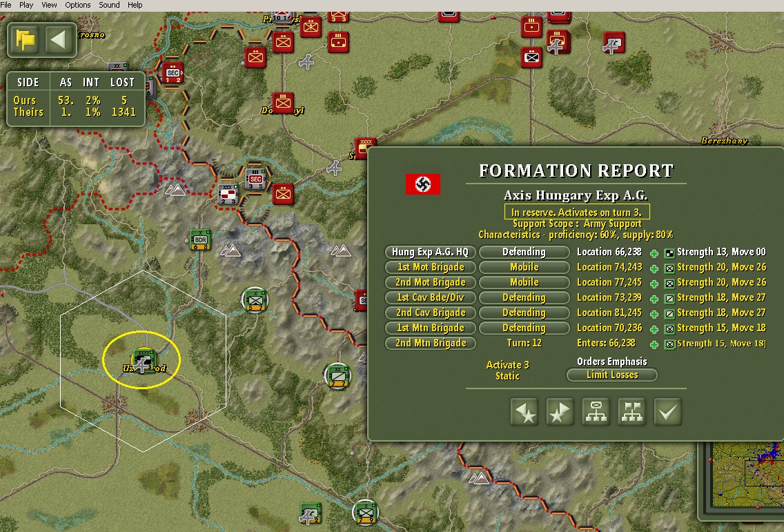Change 1st Mot Brigade Mobile deployment order
This screenshot has width=784, height=532.
(524, 267)
